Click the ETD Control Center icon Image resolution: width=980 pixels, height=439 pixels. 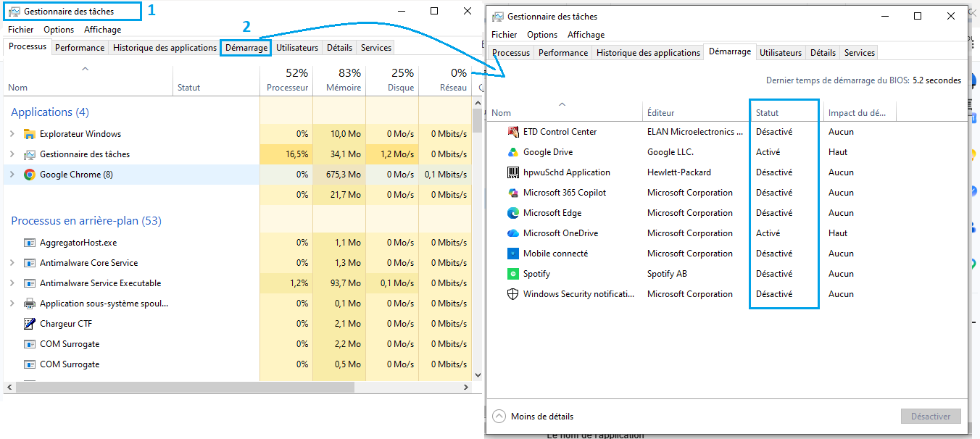(513, 132)
